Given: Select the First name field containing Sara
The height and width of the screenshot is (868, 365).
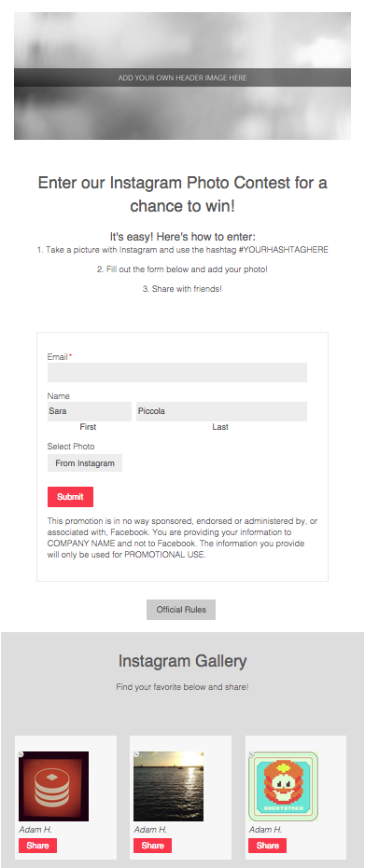Looking at the screenshot, I should 90,411.
